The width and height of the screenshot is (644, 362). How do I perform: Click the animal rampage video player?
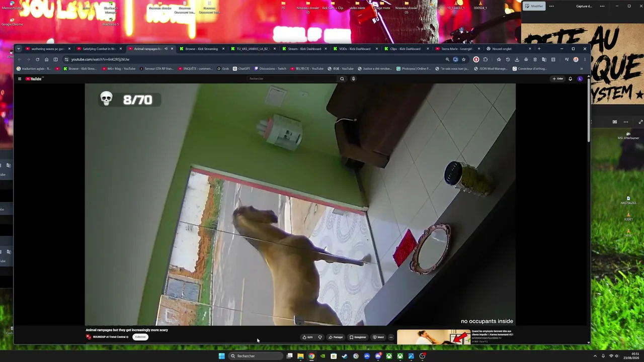(300, 205)
